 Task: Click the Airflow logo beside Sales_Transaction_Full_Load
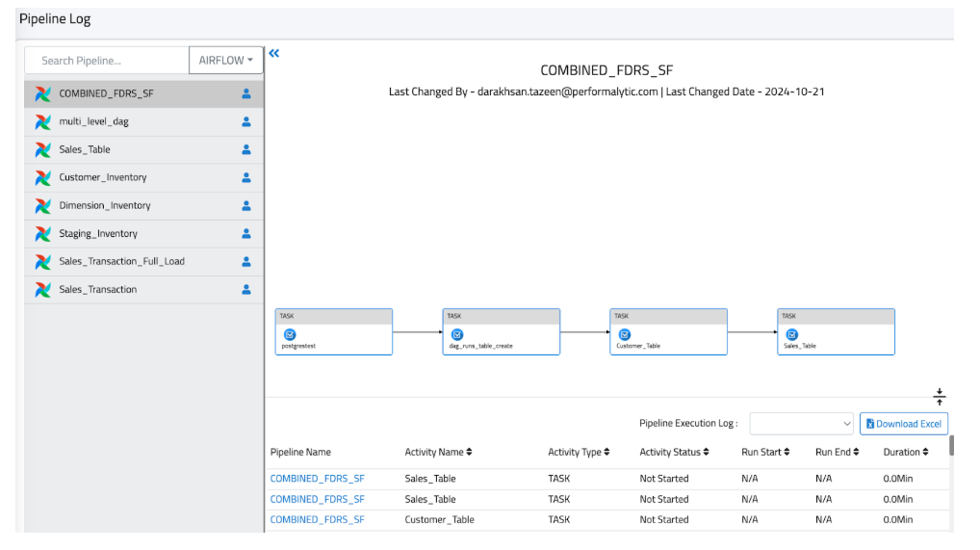click(43, 262)
